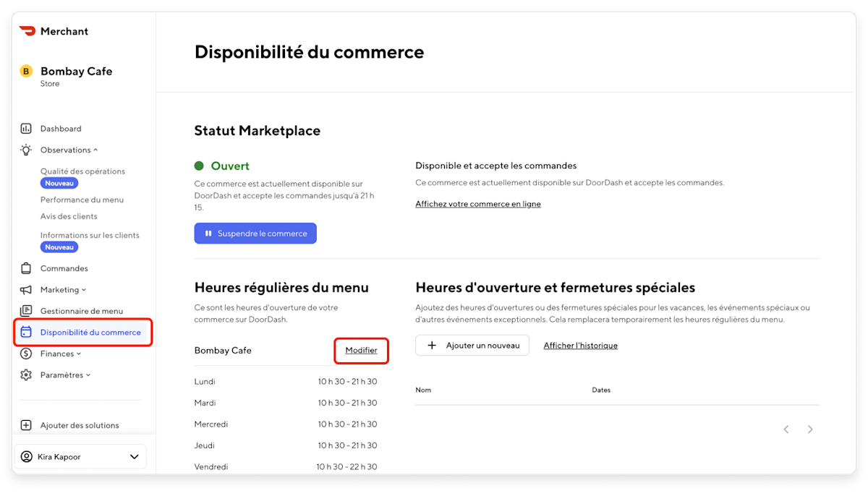
Task: Expand the Marketing submenu
Action: click(x=84, y=290)
